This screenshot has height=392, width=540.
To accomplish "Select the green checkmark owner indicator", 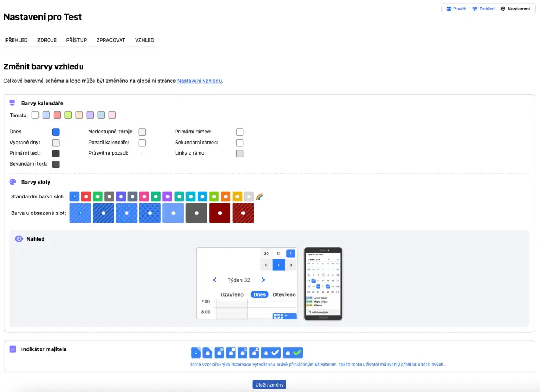I will pyautogui.click(x=294, y=353).
